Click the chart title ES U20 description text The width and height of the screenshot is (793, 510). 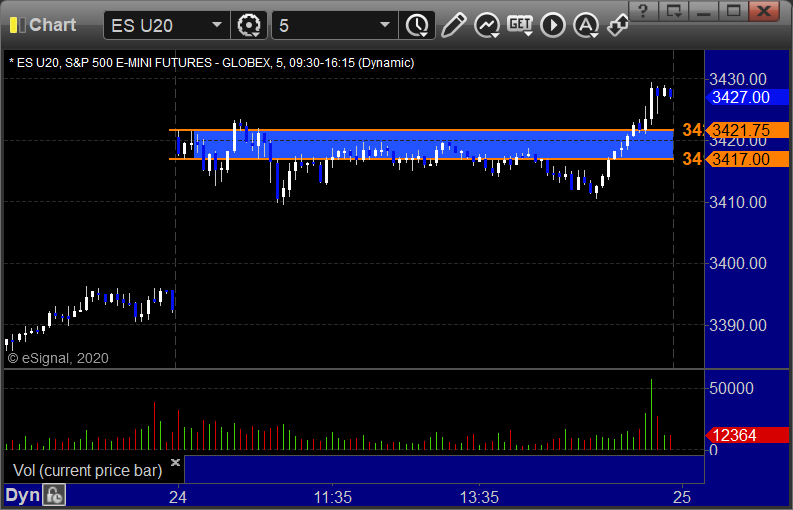pyautogui.click(x=212, y=63)
